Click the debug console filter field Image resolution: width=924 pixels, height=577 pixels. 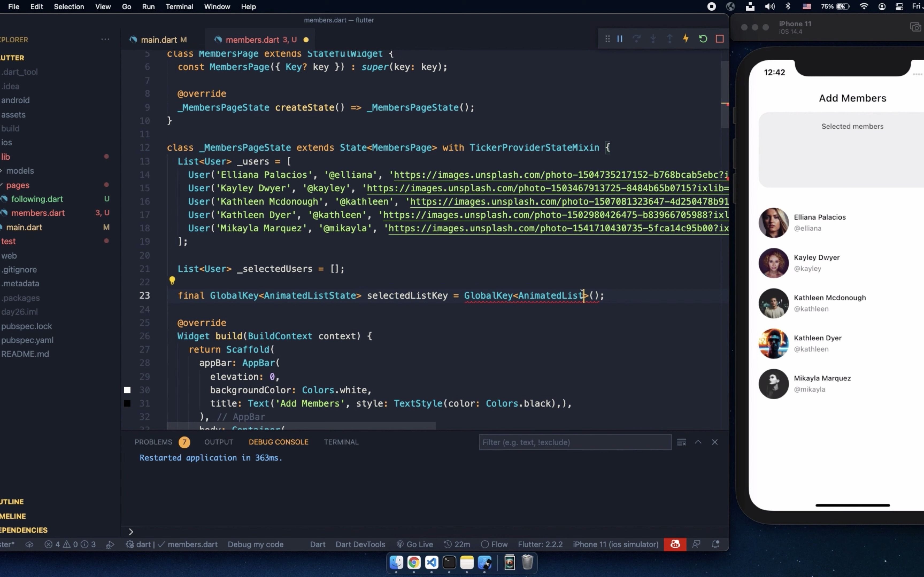click(575, 442)
